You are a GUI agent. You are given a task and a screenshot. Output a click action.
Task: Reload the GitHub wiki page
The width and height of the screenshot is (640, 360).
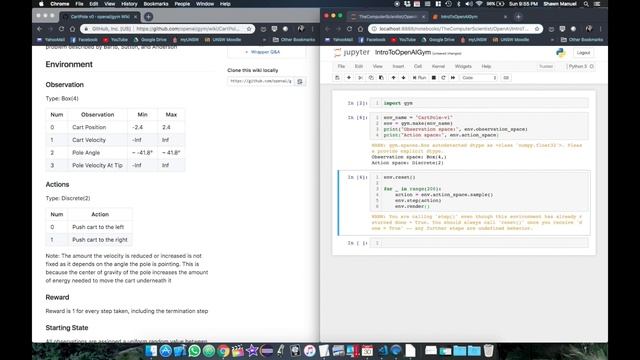61,29
